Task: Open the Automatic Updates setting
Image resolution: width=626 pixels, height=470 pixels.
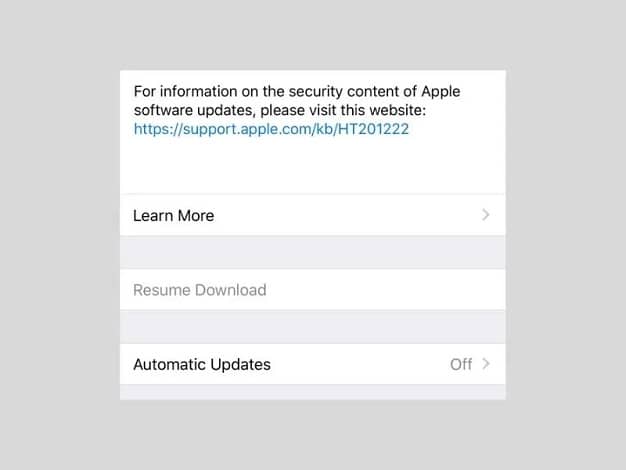Action: pos(313,364)
